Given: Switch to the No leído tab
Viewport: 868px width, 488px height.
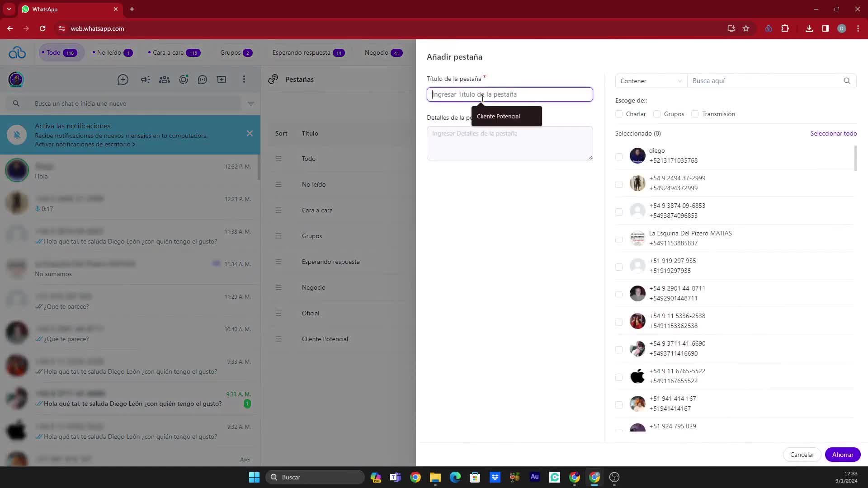Looking at the screenshot, I should coord(113,53).
